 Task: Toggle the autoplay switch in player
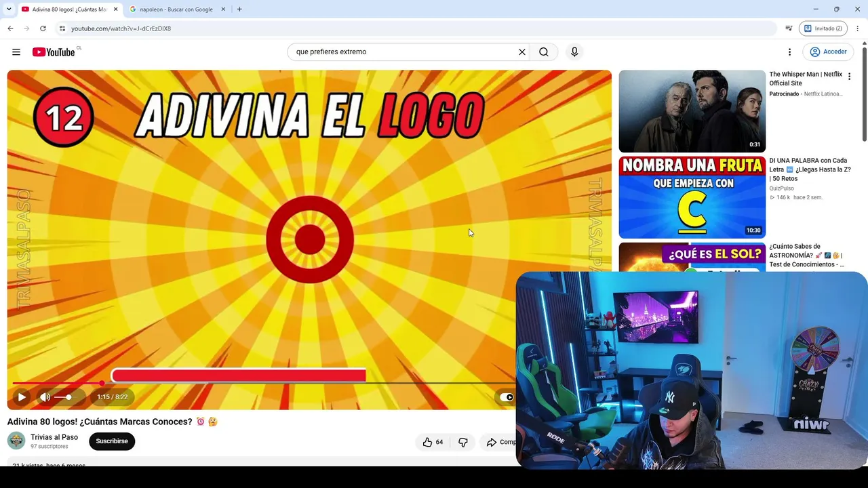[507, 397]
